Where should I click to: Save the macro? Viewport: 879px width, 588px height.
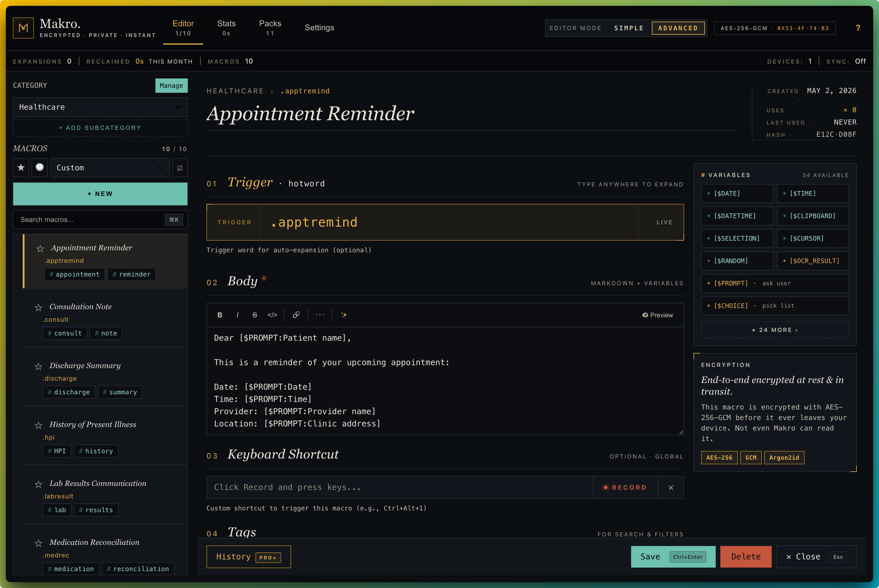pos(673,557)
